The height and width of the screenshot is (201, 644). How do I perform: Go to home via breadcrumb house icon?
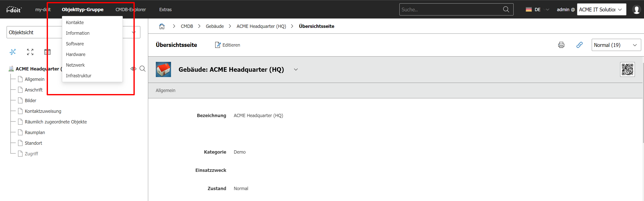162,26
